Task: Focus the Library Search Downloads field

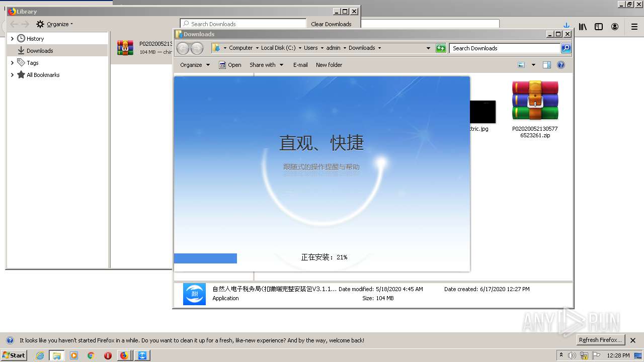Action: pyautogui.click(x=244, y=24)
